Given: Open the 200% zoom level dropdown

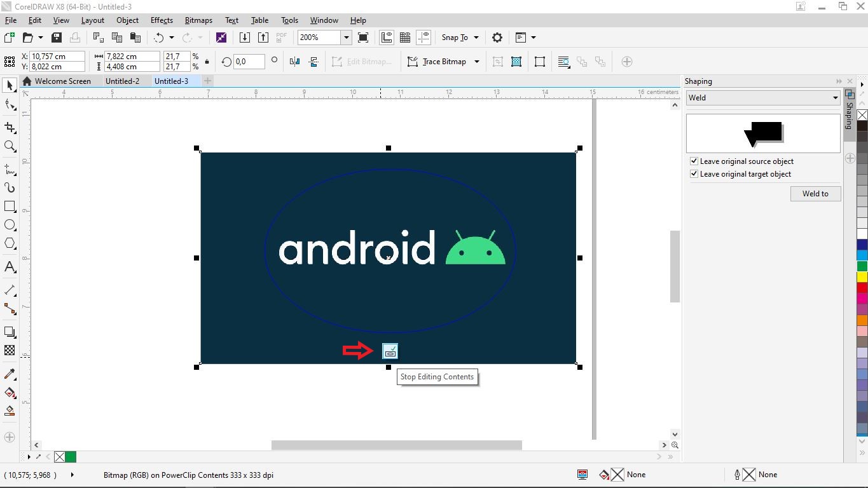Looking at the screenshot, I should tap(346, 37).
